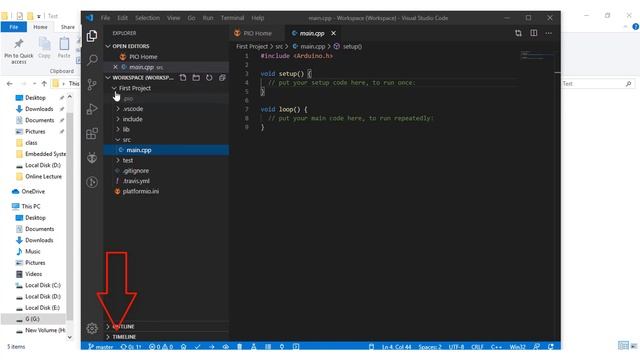Close the main.cpp editor tab
The image size is (640, 360).
point(333,33)
